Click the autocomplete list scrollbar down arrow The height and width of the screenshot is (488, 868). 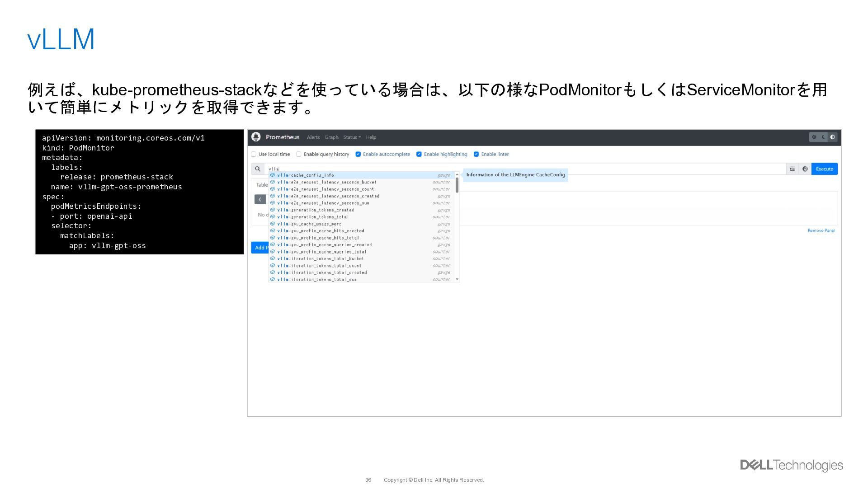[x=457, y=279]
